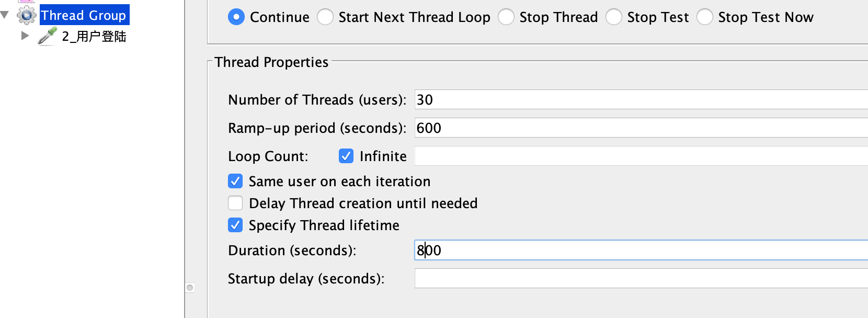Viewport: 868px width, 318px height.
Task: Click the split pane divider handle
Action: click(x=190, y=288)
